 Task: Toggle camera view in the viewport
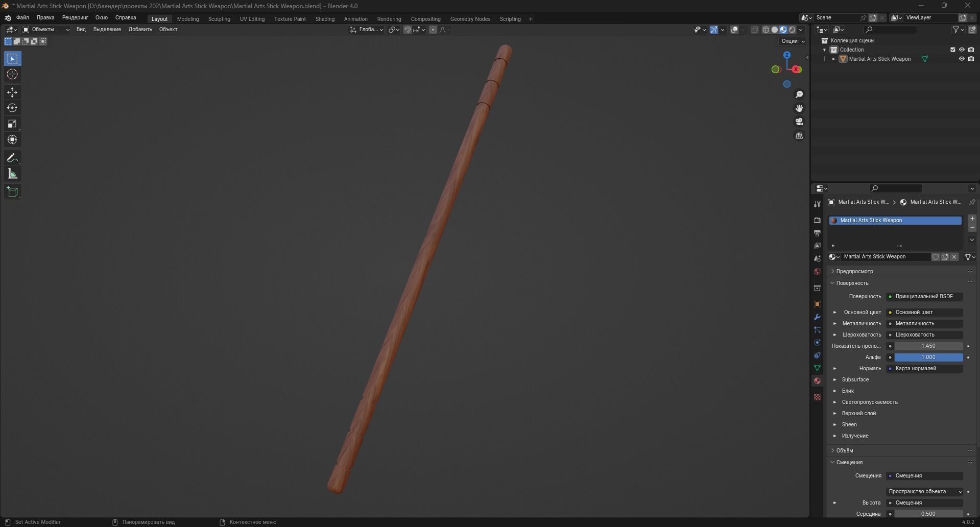799,122
